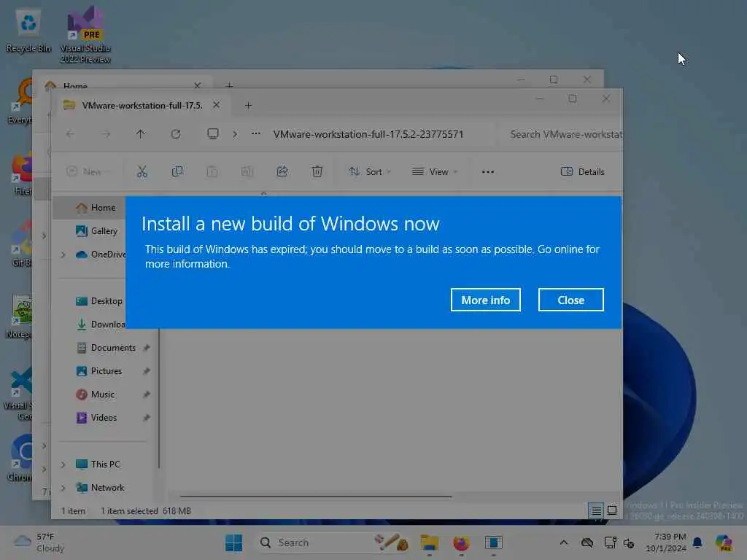Switch to details list view in status bar
Screen dimensions: 747x560
596,511
